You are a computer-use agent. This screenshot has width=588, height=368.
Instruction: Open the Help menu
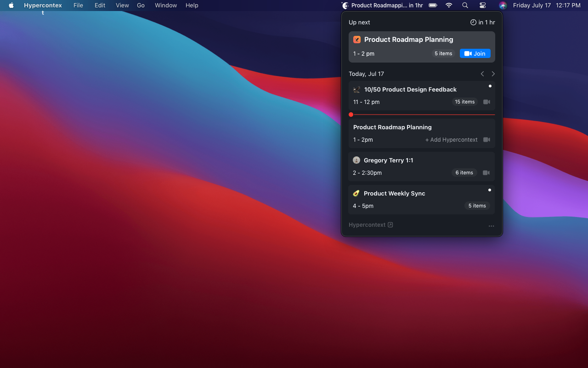point(192,6)
